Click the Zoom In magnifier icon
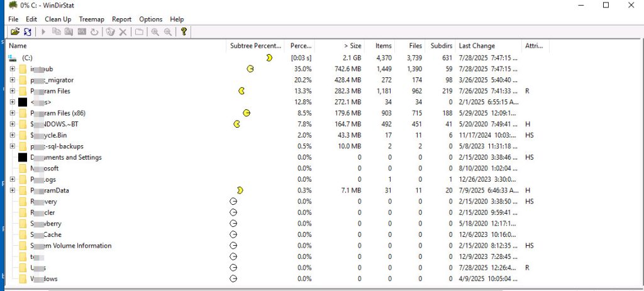Image resolution: width=644 pixels, height=291 pixels. click(155, 32)
